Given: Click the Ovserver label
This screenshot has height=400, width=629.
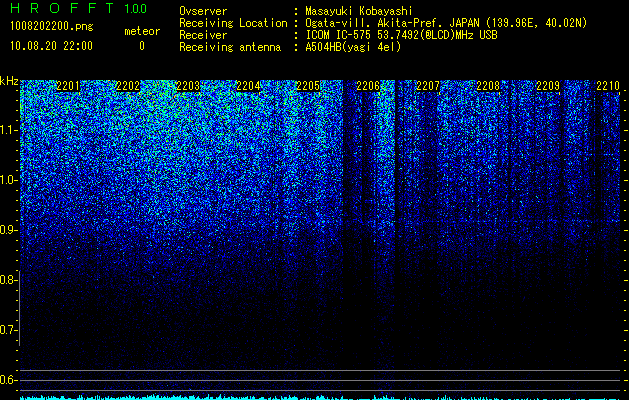Looking at the screenshot, I should click(203, 11).
